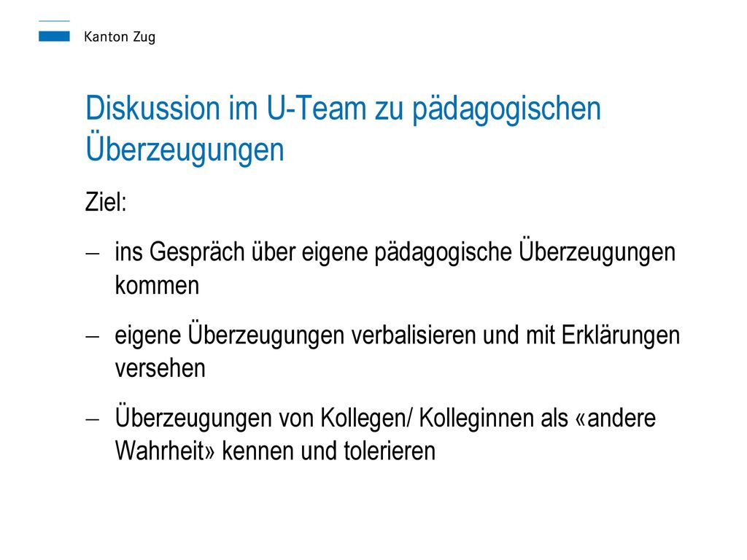Click the Kanton Zug text label

pos(120,37)
